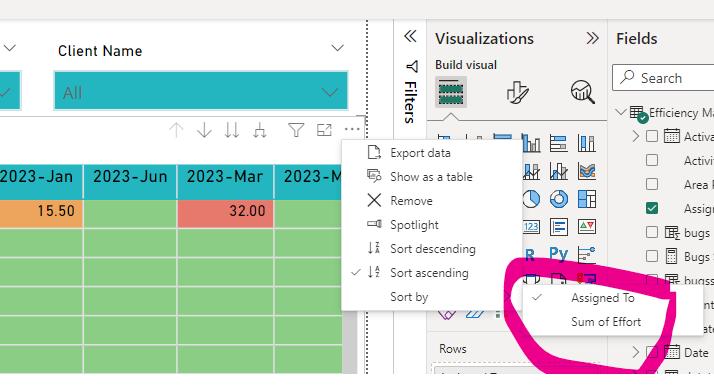Screen dimensions: 714x390
Task: Toggle the Activi field checkbox
Action: point(652,160)
